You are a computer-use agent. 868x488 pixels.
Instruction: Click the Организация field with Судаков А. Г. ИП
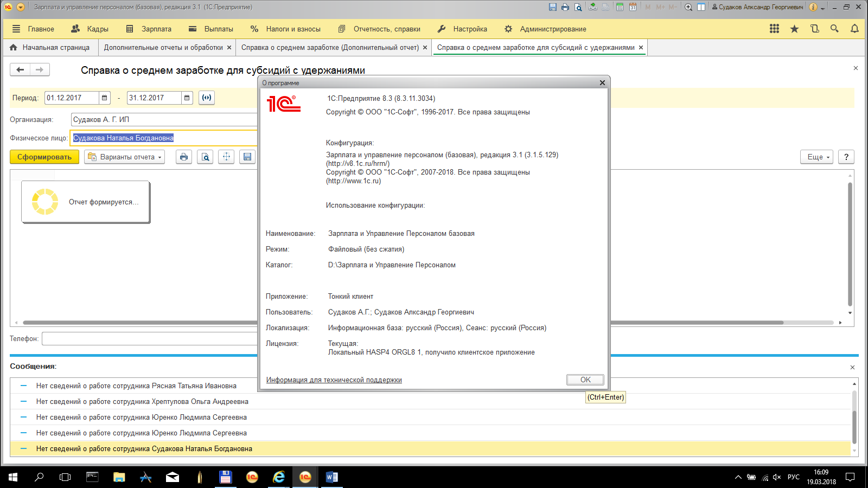164,120
